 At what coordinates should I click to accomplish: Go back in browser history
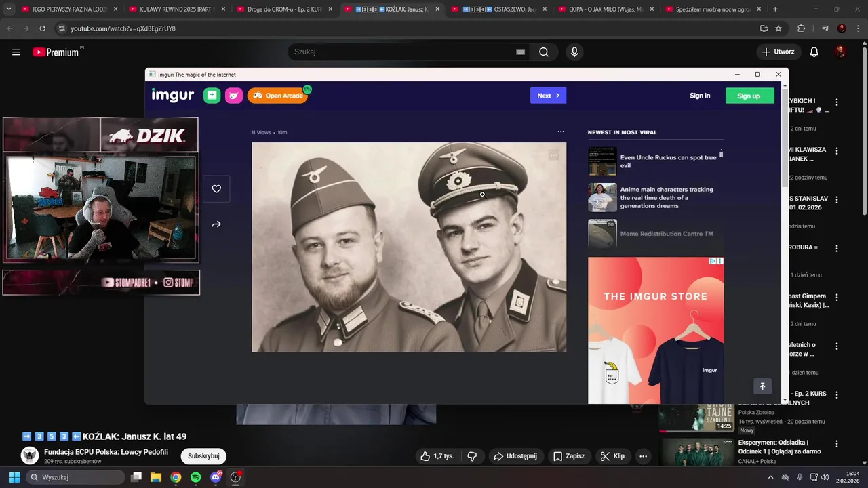click(10, 28)
